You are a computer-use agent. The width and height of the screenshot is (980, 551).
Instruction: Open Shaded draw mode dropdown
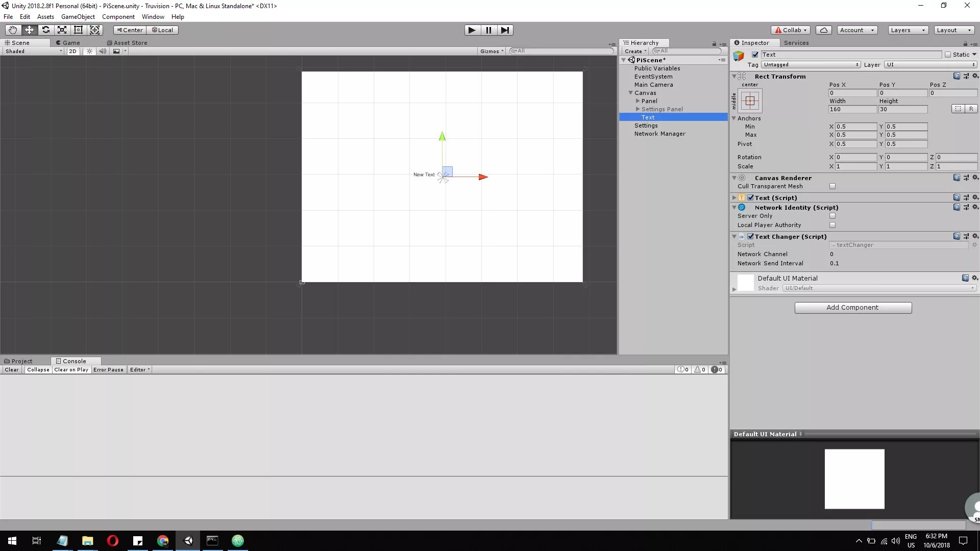click(33, 51)
